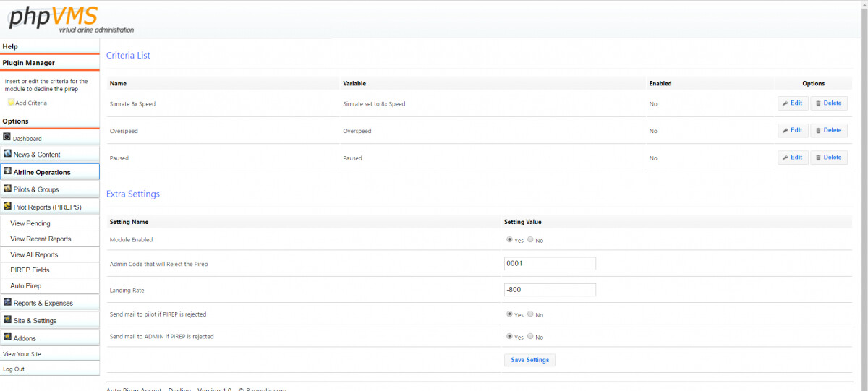Click the Reports & Expenses icon
This screenshot has height=391, width=868.
coord(7,302)
